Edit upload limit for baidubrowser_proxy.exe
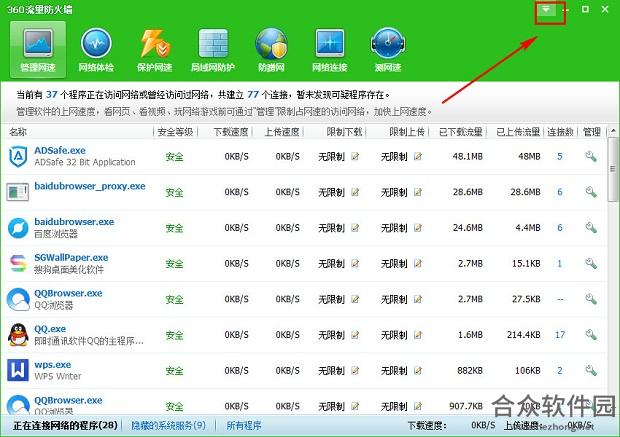 point(418,192)
